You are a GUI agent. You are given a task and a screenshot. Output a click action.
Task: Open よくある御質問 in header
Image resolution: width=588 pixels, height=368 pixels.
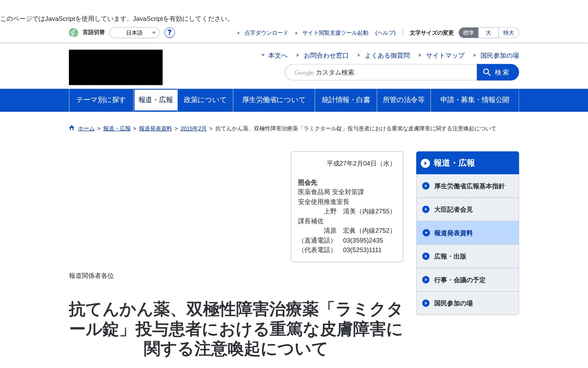coord(387,56)
